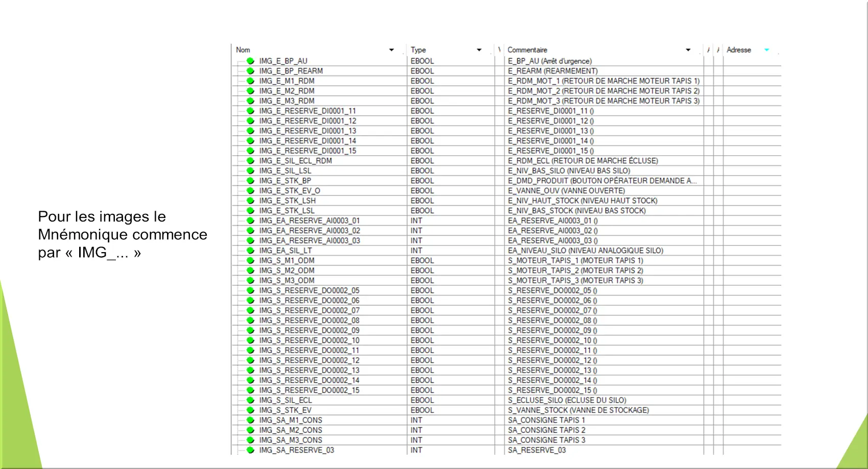
Task: Click comment S_ECLUSE_SILO (ECLUSE DU SILO)
Action: pyautogui.click(x=567, y=400)
